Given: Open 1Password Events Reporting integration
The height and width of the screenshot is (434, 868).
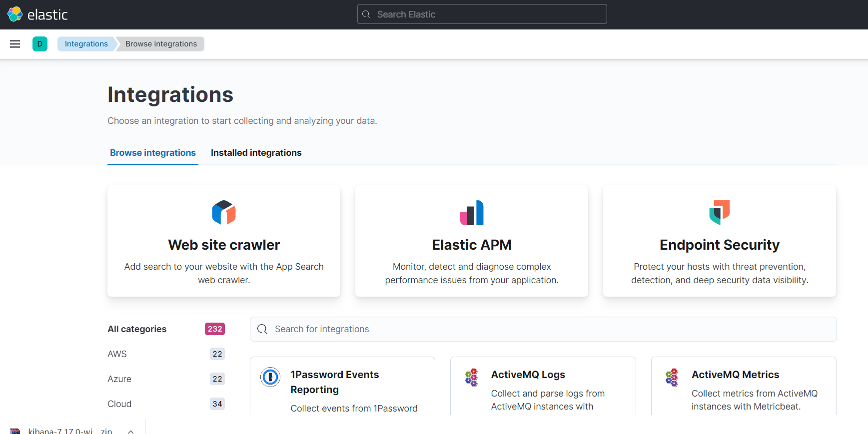Looking at the screenshot, I should tap(342, 386).
